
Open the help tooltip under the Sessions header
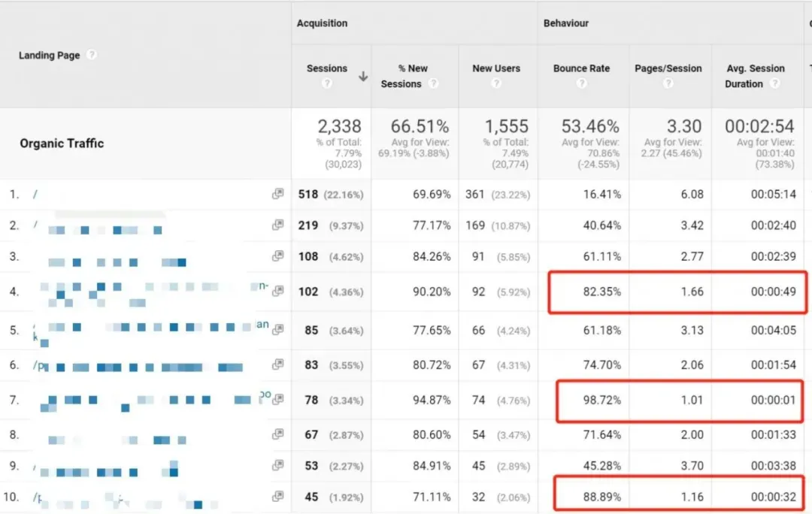327,83
